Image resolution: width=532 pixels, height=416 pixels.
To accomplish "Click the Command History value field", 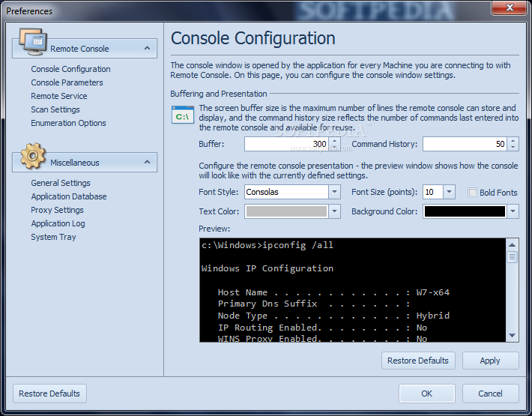I will tap(465, 144).
